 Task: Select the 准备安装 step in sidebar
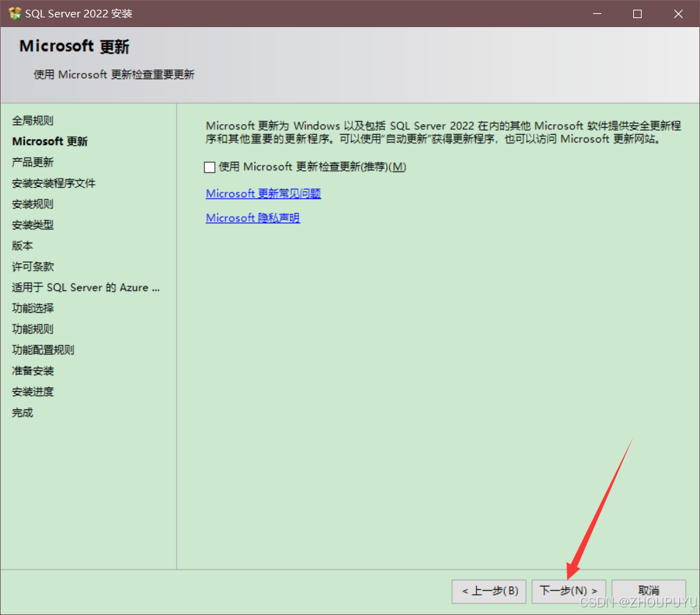pos(33,371)
